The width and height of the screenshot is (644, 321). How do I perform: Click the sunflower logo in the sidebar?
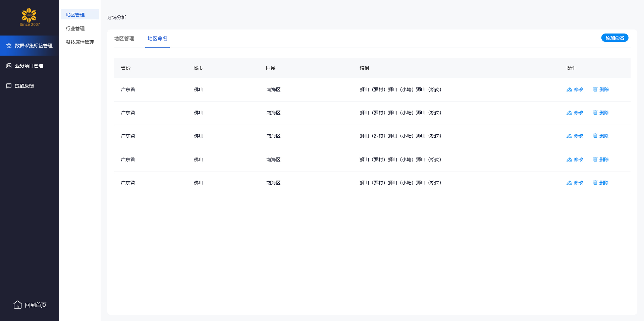click(29, 15)
